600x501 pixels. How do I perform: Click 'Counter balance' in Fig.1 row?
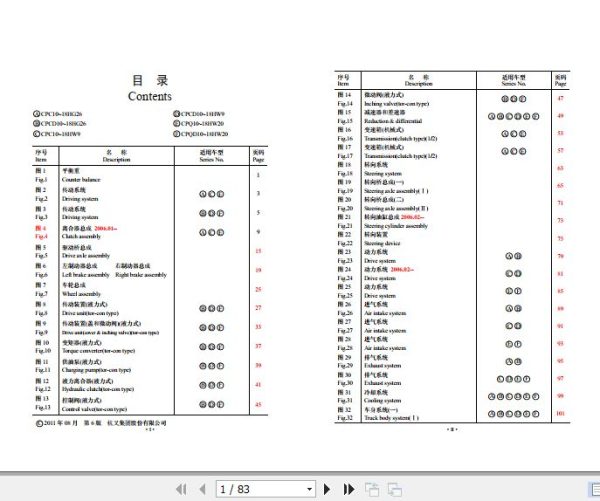[x=81, y=180]
